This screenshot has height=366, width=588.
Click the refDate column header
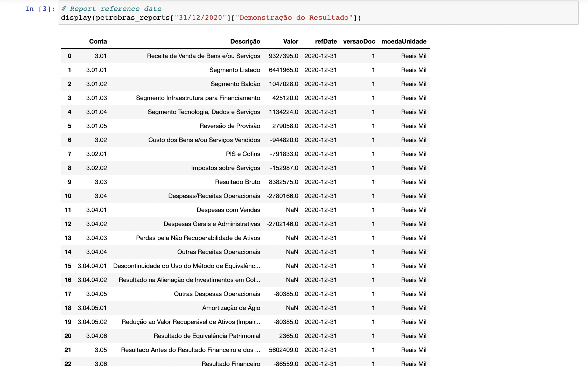pos(326,41)
